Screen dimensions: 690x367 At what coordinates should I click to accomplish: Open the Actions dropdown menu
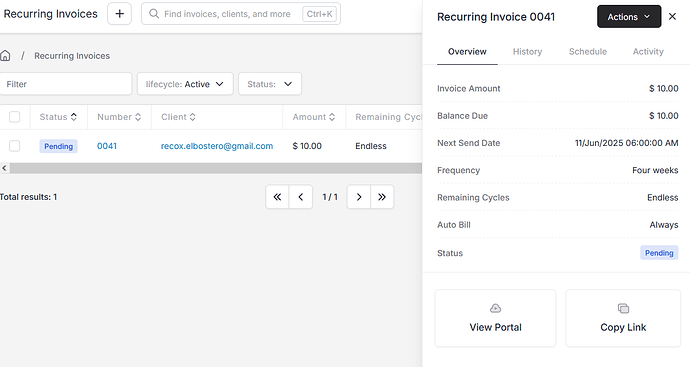pos(629,16)
